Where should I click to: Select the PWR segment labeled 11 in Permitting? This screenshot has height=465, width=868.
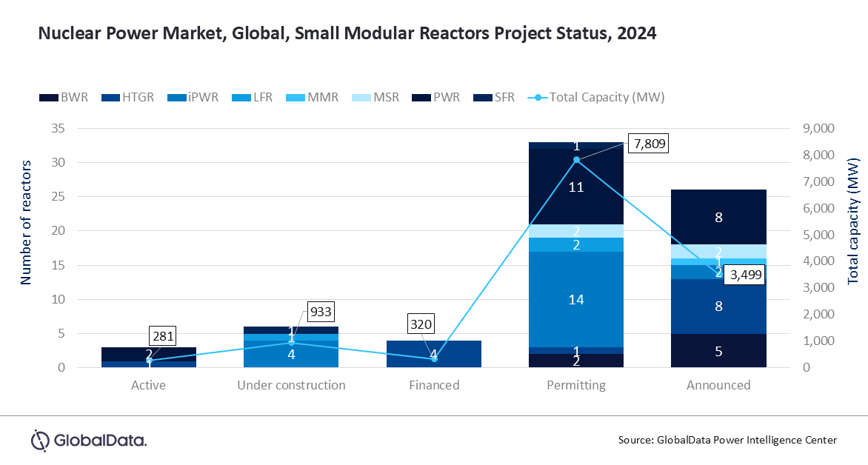(576, 187)
